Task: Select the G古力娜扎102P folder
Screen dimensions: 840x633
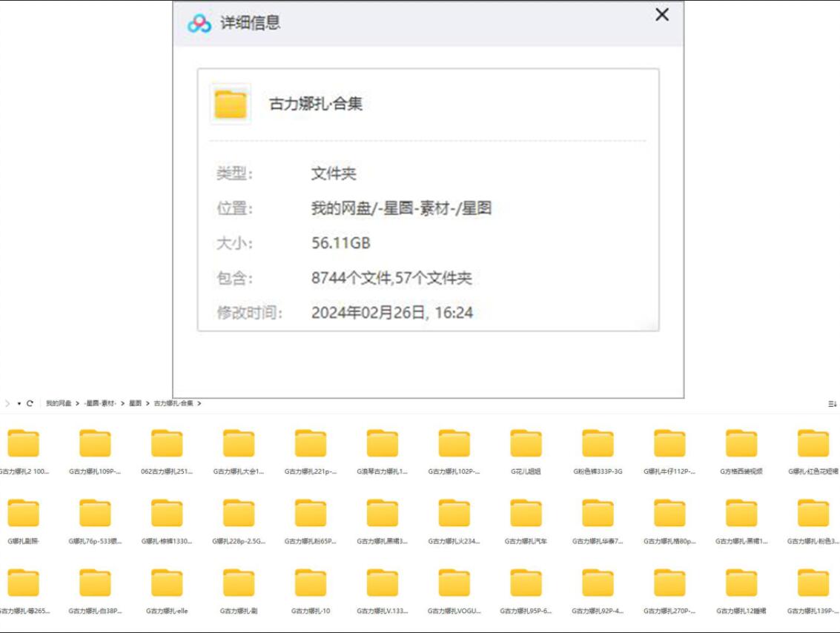Action: 454,452
